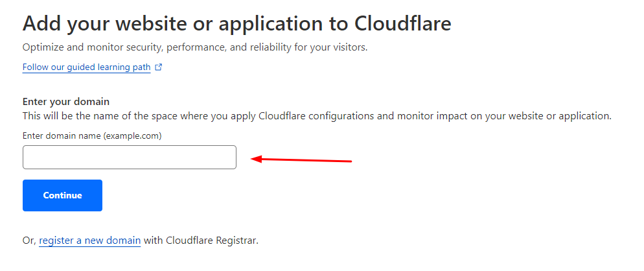The width and height of the screenshot is (644, 271).
Task: Click the word "Continue" on the blue button
Action: [63, 195]
